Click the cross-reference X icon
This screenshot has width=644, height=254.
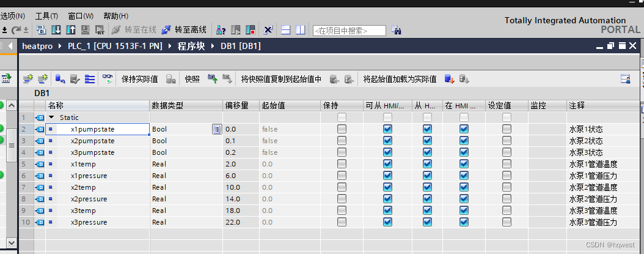[268, 29]
